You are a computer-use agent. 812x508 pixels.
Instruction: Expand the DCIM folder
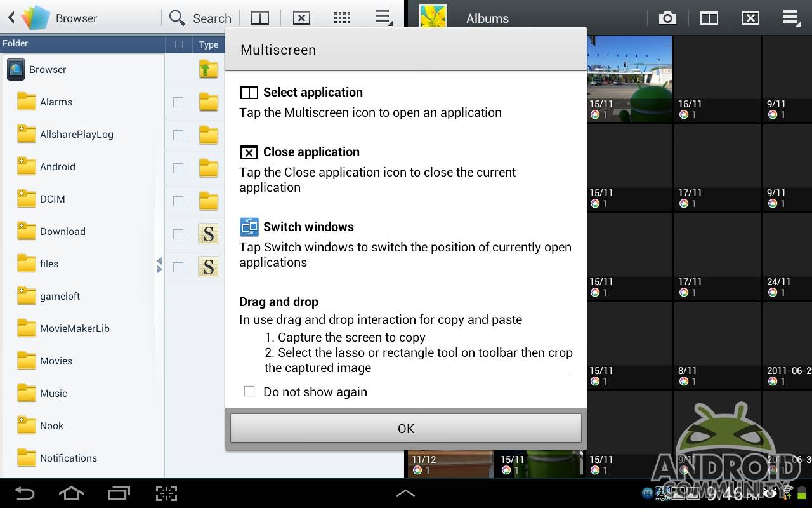(x=41, y=199)
